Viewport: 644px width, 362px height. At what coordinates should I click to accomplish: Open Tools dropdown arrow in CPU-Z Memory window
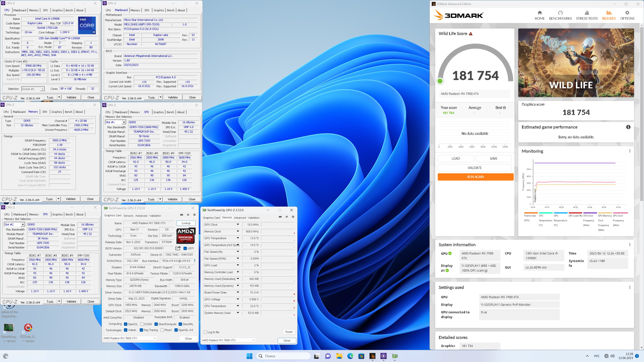coord(58,199)
